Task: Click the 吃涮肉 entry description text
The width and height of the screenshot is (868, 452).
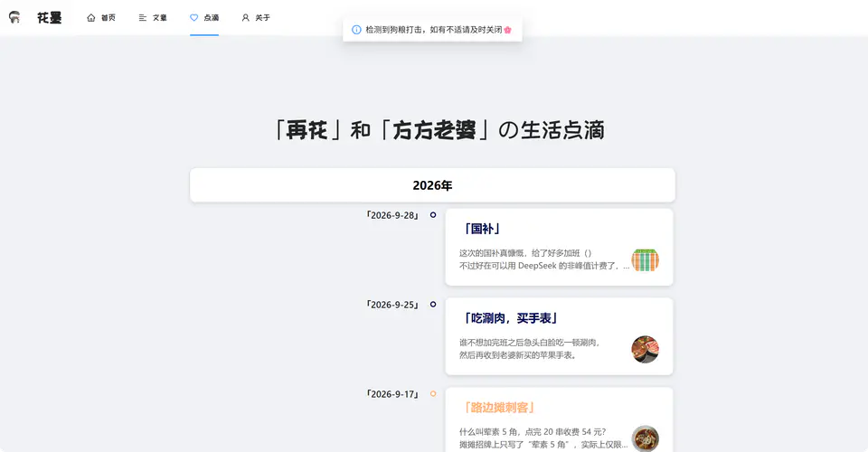Action: pos(530,349)
